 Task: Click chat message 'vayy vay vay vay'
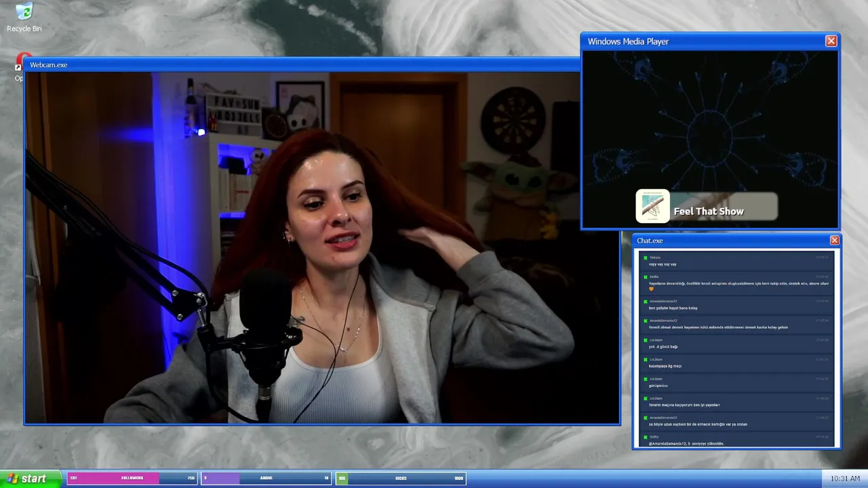point(663,264)
